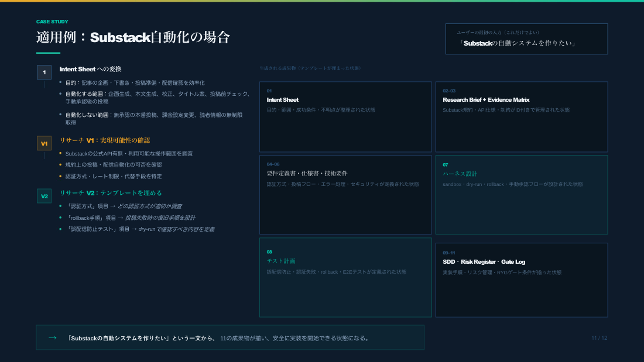Screen dimensions: 644x362
Task: Click the heading リサーチ V1:実現可能性の確認
Action: (x=105, y=140)
